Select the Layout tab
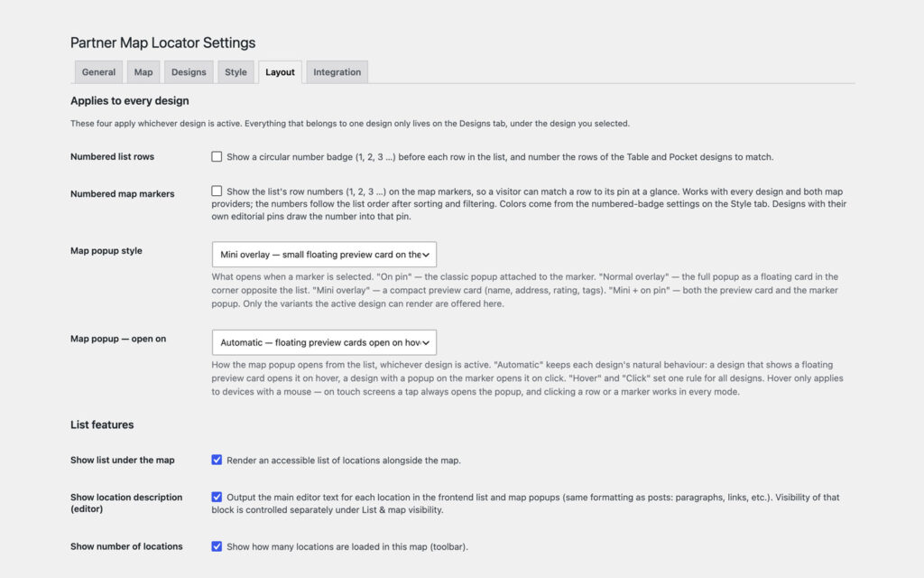The height and width of the screenshot is (578, 924). 280,72
